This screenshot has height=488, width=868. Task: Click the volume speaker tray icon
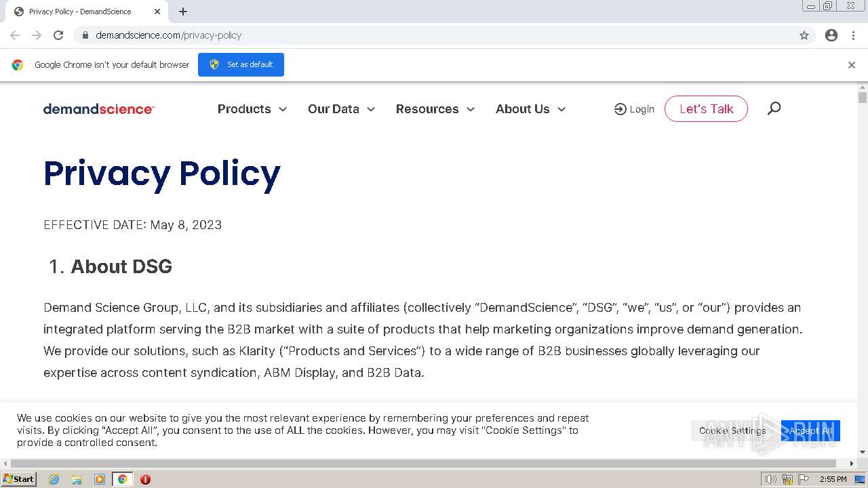(x=771, y=479)
